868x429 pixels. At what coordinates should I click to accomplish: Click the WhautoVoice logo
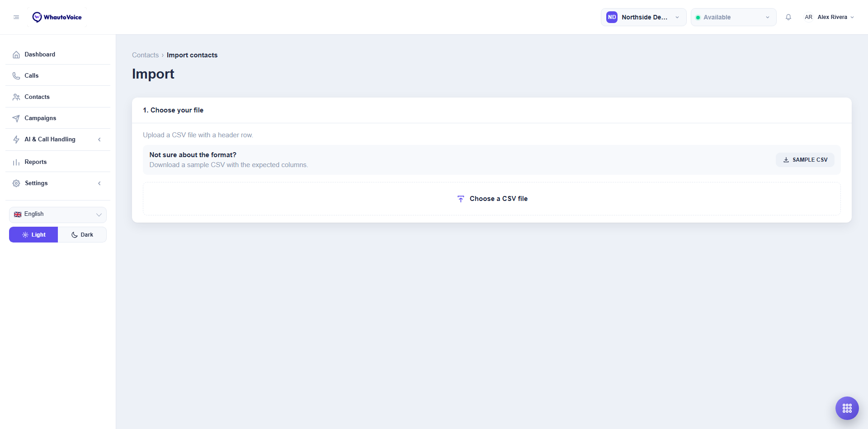(57, 17)
